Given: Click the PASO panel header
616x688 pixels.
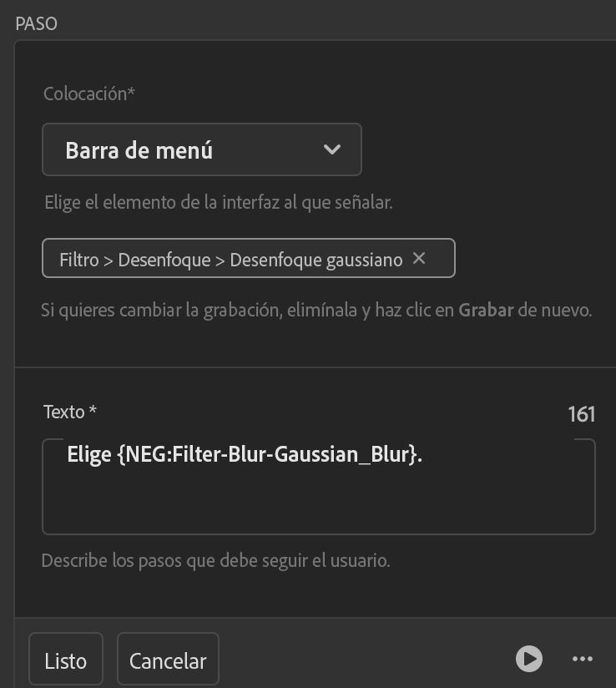Looking at the screenshot, I should (36, 23).
